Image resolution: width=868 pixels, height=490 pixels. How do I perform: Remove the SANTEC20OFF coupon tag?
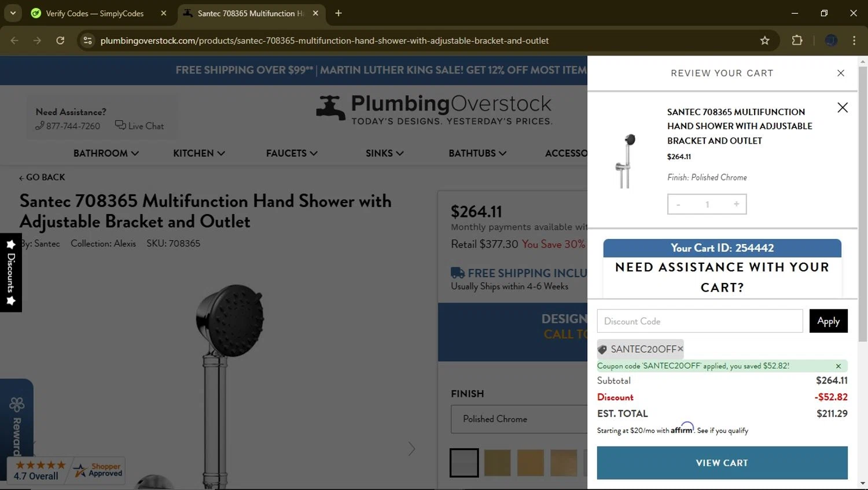click(681, 348)
